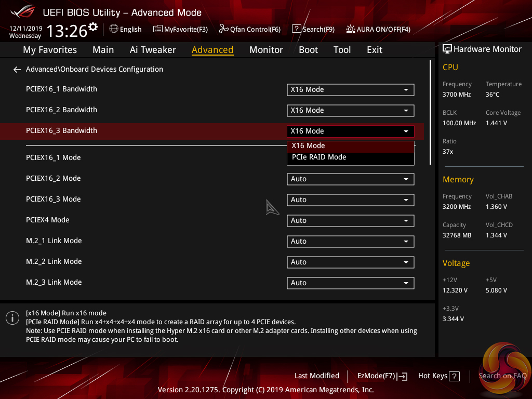Open PCIEX16_2 Mode dropdown
The height and width of the screenshot is (399, 532).
[351, 179]
